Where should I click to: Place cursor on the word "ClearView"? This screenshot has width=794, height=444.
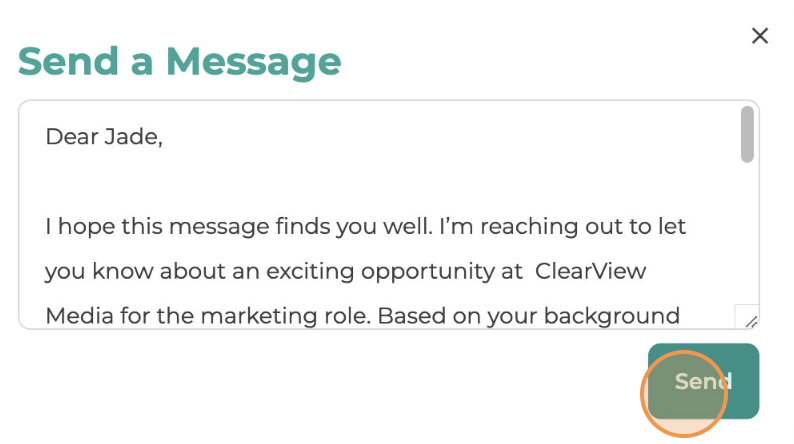pyautogui.click(x=590, y=271)
